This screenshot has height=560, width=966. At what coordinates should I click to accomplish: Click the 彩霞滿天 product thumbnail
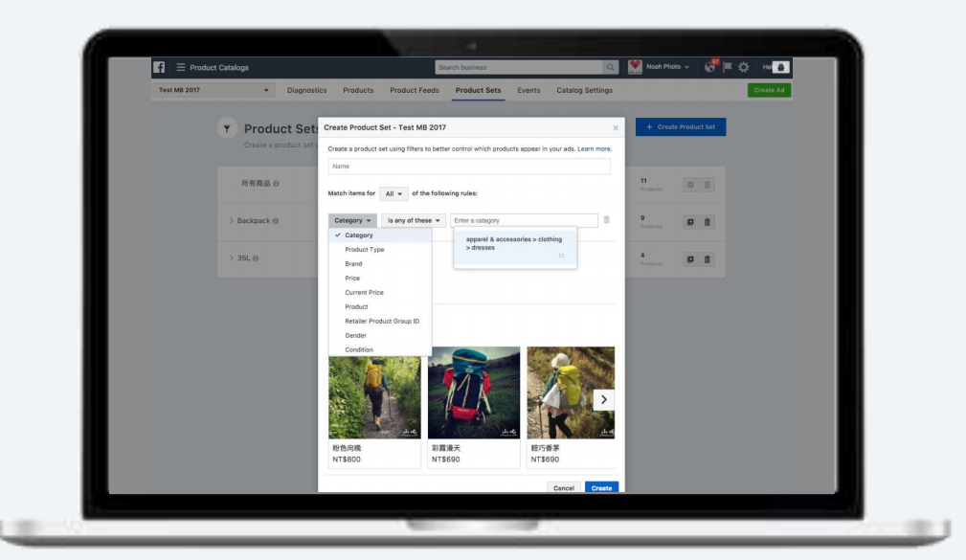pos(474,392)
